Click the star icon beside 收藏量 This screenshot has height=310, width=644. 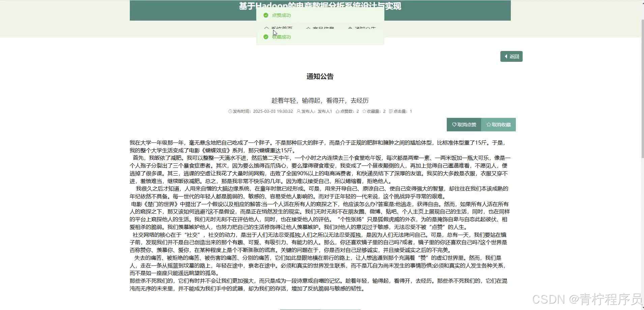[x=364, y=111]
